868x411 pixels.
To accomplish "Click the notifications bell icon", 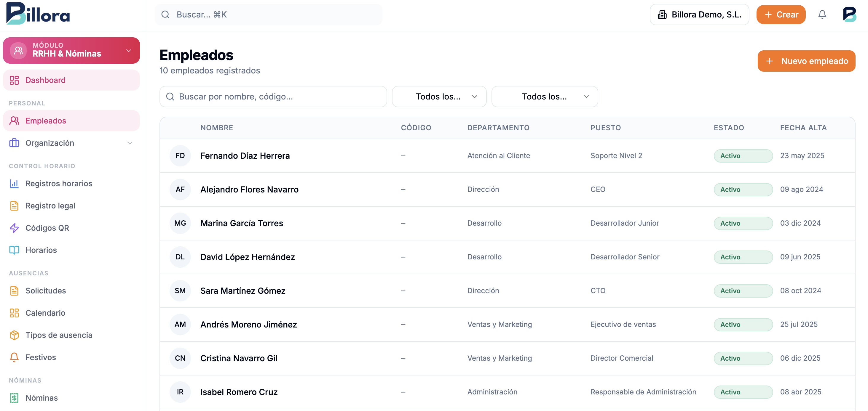I will [822, 15].
